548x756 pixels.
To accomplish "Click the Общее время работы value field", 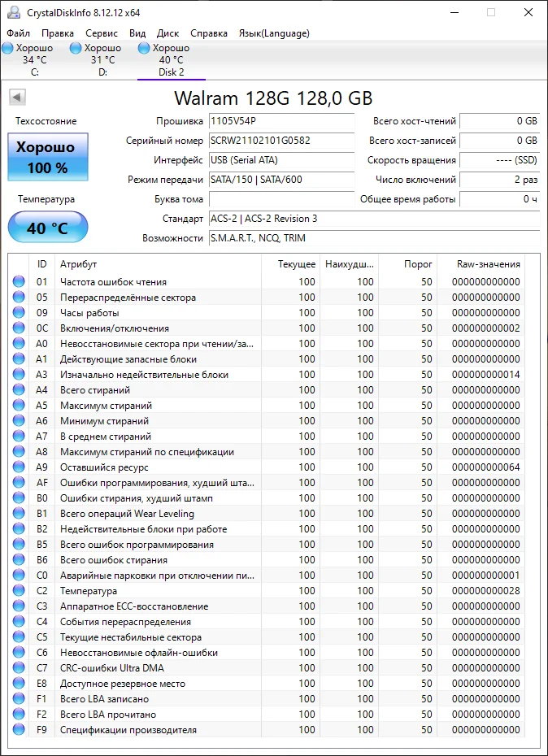I will [x=500, y=199].
